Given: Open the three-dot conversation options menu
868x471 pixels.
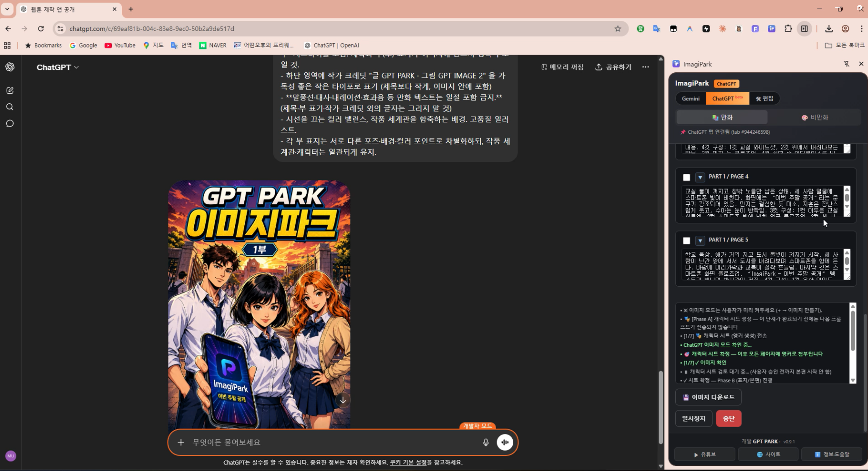Looking at the screenshot, I should [x=646, y=67].
